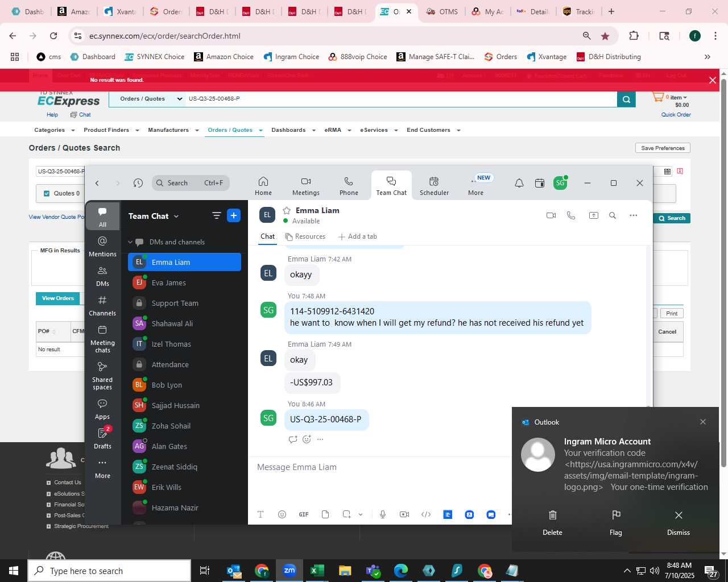Open Shared spaces in sidebar
728x582 pixels.
[x=102, y=376]
